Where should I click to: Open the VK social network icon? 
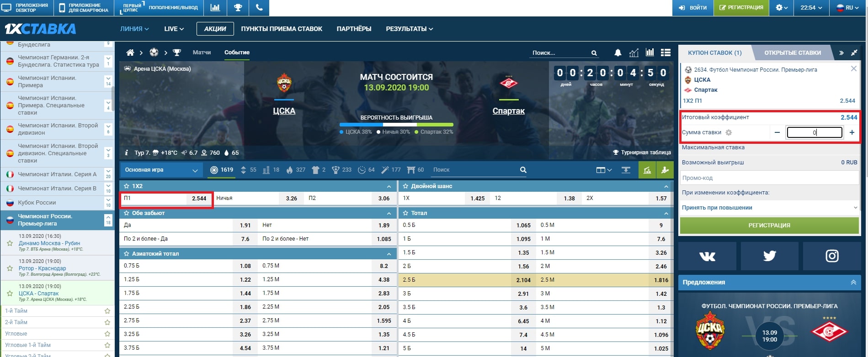[x=707, y=256]
